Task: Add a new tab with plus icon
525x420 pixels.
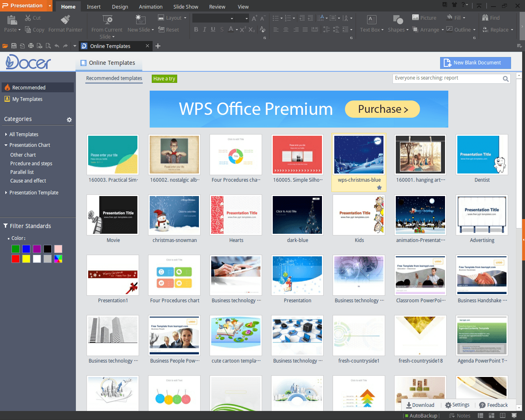Action: pos(158,46)
